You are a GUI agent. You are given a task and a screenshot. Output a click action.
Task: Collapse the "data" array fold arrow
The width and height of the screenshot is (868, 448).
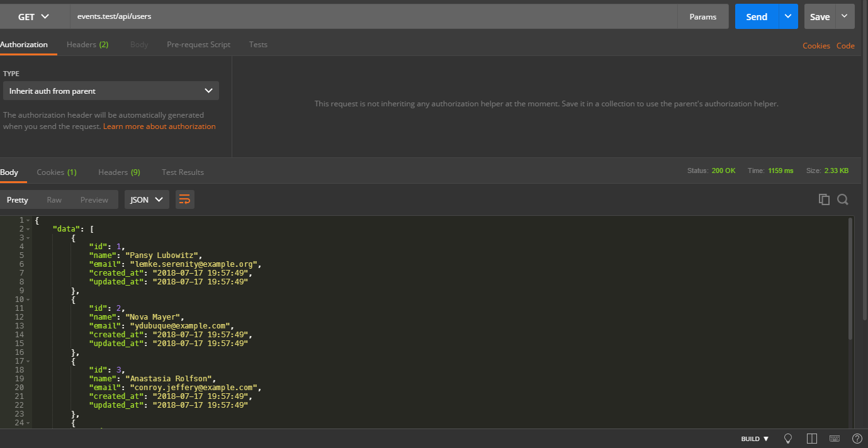[x=28, y=229]
